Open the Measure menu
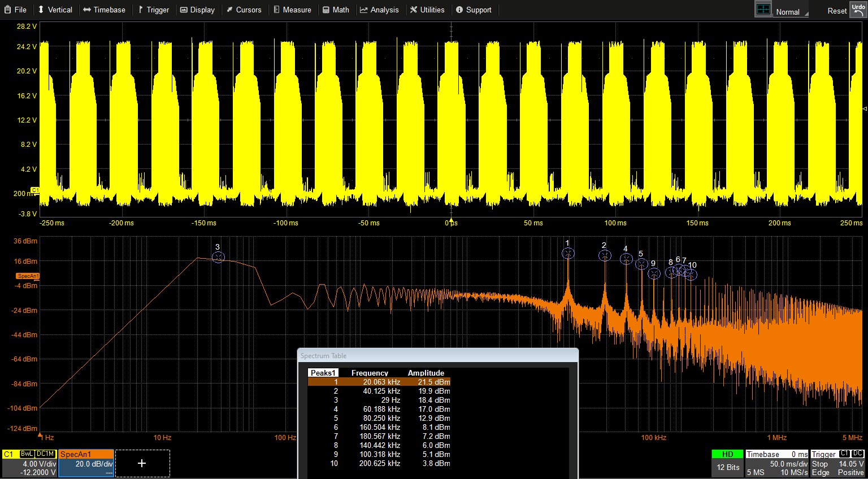 (x=292, y=9)
